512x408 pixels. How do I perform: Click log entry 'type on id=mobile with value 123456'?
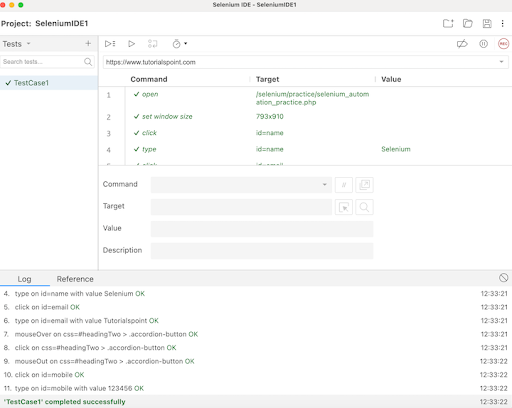pyautogui.click(x=256, y=388)
